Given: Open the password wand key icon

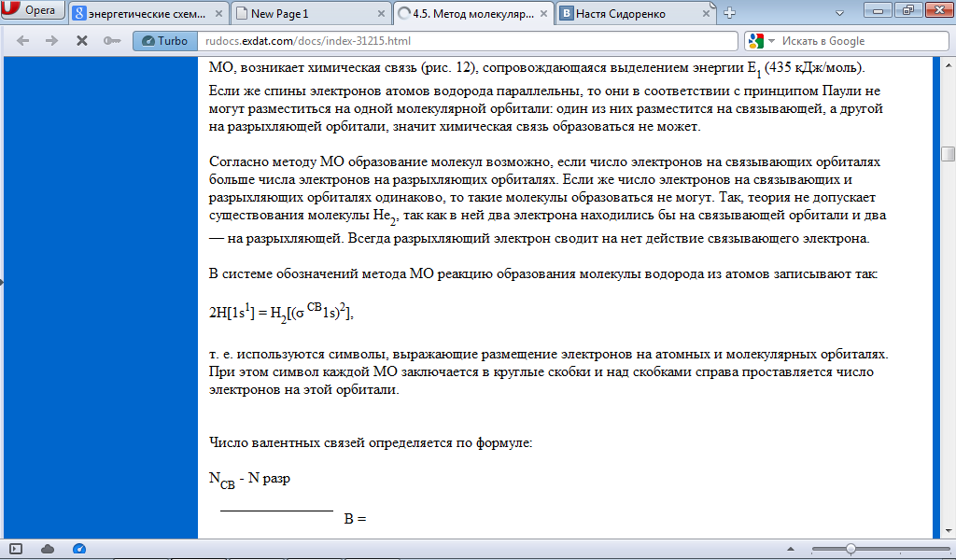Looking at the screenshot, I should (x=112, y=41).
